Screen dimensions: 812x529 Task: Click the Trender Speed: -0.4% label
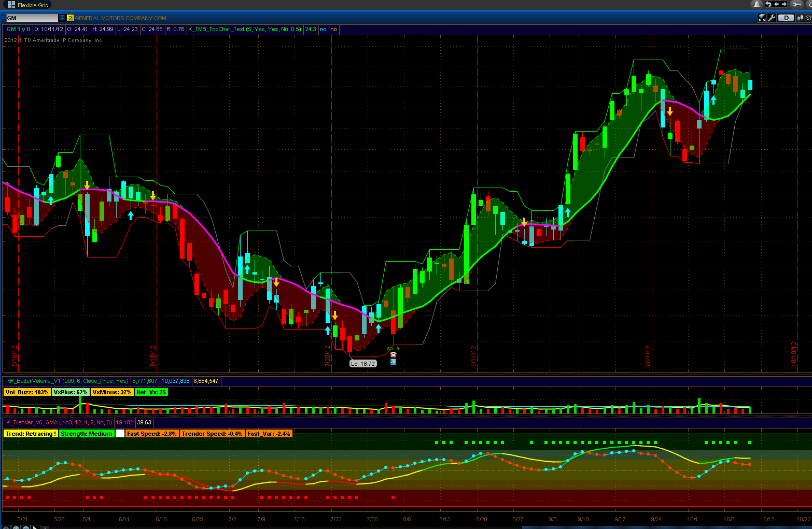click(x=212, y=434)
